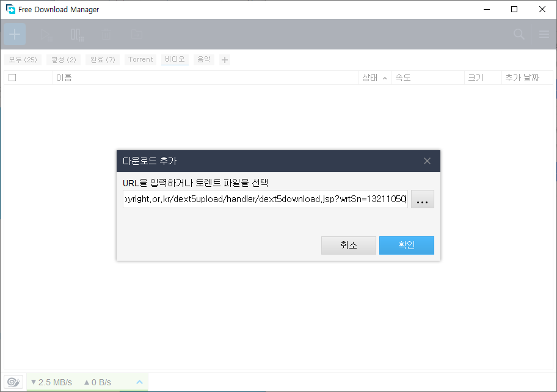
Task: Sort by the 크기 column header
Action: click(x=482, y=78)
